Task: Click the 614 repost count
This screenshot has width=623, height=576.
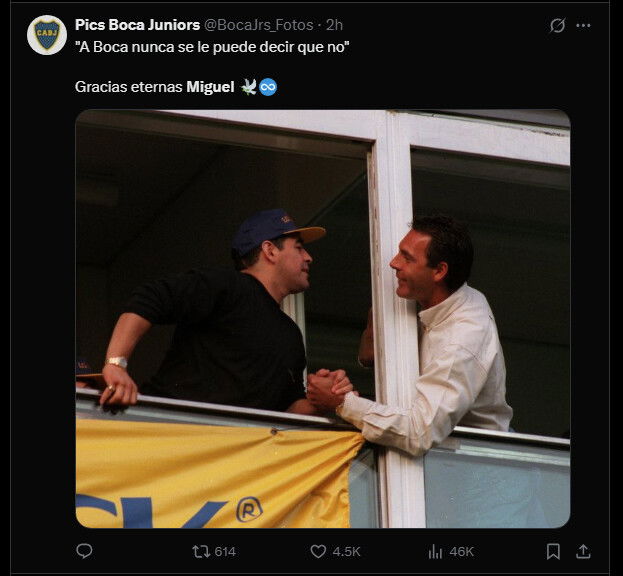Action: [225, 551]
